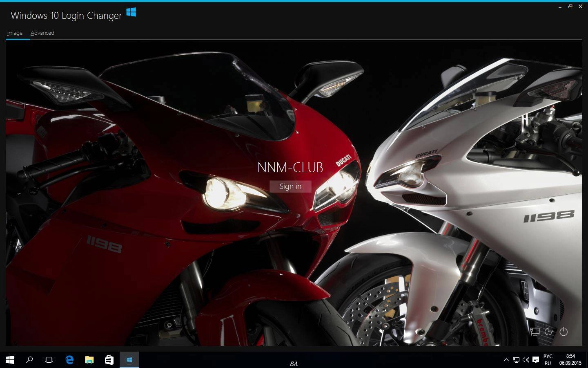Open the Action Center notifications icon
This screenshot has width=588, height=368.
[x=536, y=360]
